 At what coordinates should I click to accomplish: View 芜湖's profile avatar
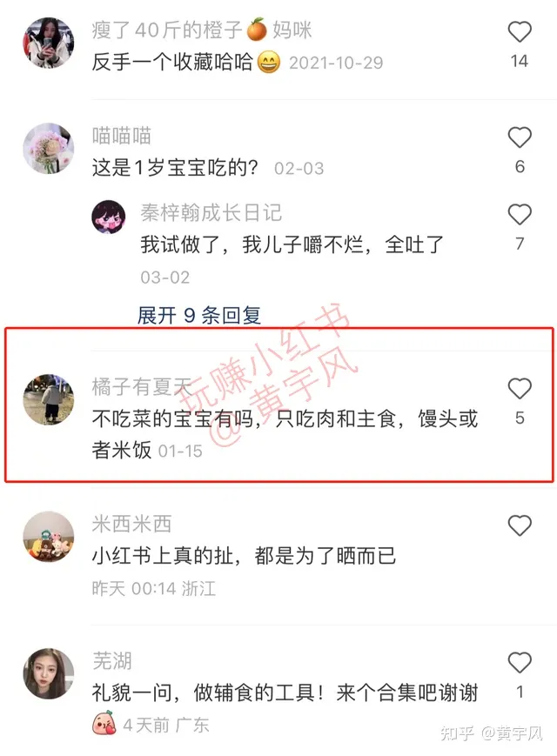(x=49, y=673)
